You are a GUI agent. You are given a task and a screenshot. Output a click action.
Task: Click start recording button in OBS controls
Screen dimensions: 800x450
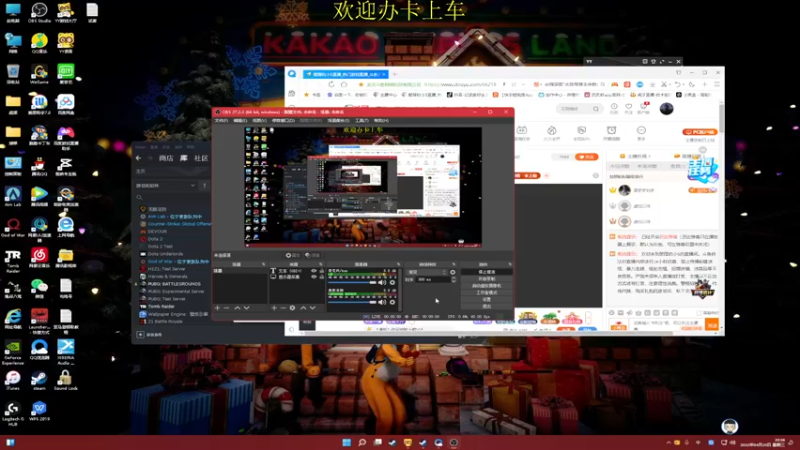point(487,279)
